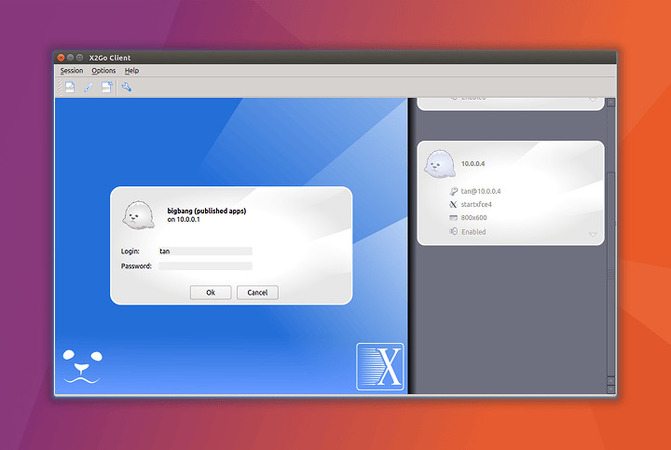
Task: Click the 800x600 resolution text
Action: click(474, 218)
